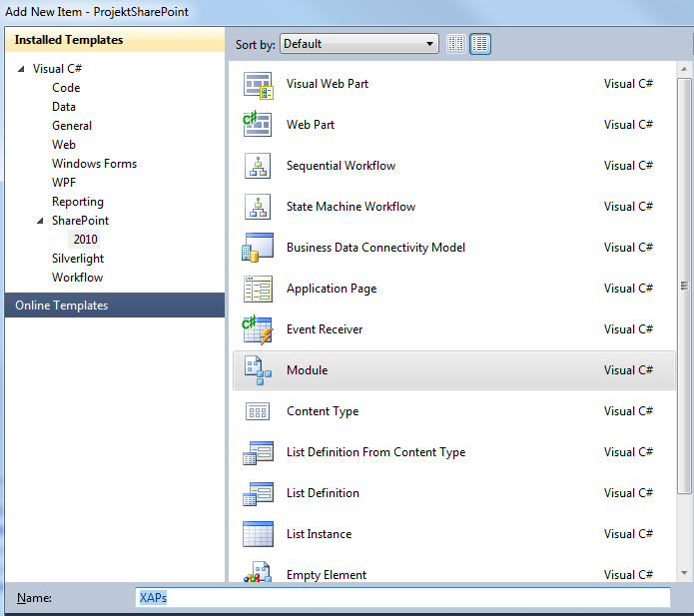The width and height of the screenshot is (694, 616).
Task: Select the Data category
Action: pos(64,107)
